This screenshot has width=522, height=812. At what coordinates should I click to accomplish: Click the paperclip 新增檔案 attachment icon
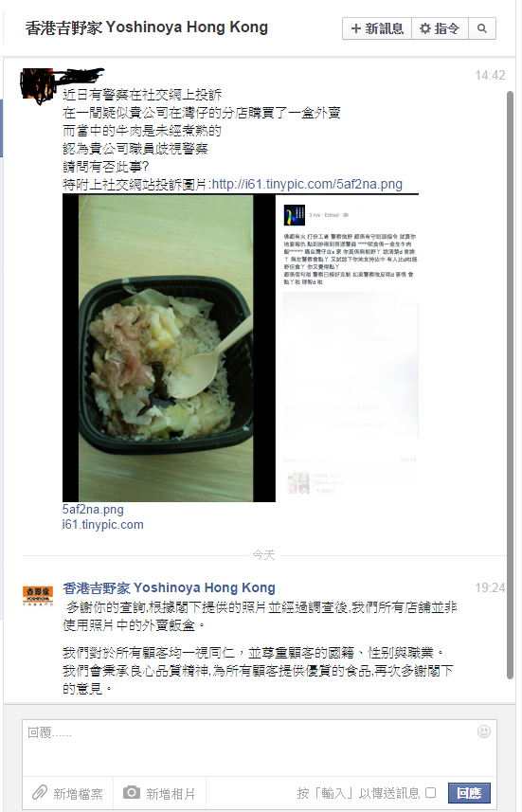[x=40, y=792]
